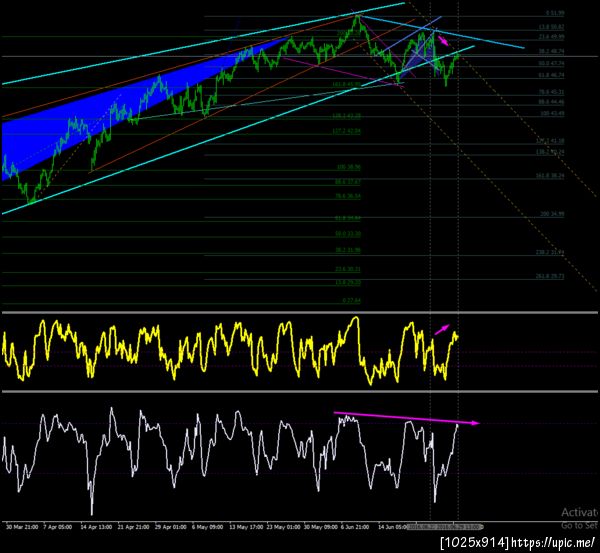Click the green 161.8 45.95 Fibonacci label
600x553 pixels.
[347, 84]
